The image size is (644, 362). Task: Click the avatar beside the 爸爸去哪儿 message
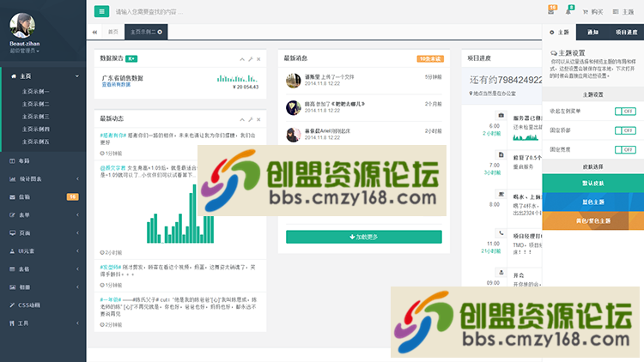tap(294, 107)
